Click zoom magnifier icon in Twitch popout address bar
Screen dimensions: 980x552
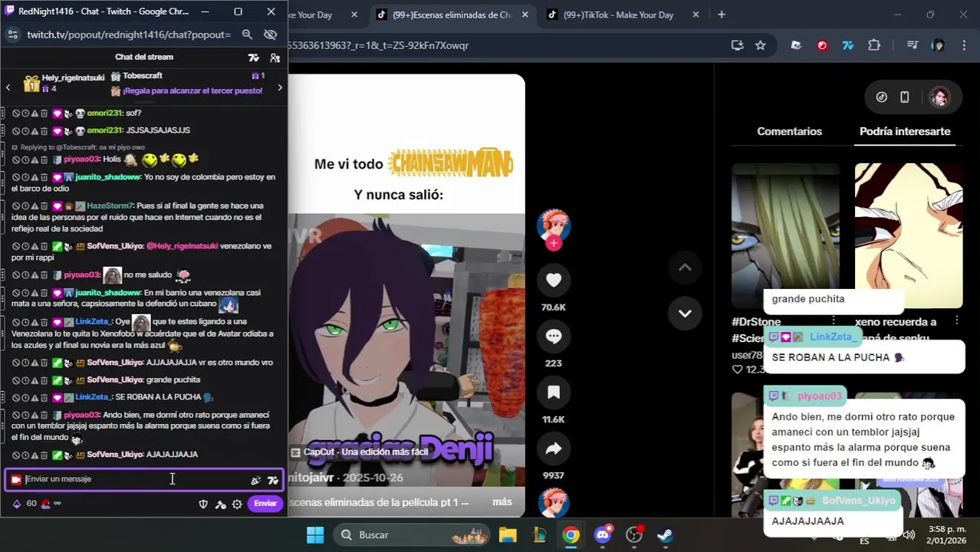(x=247, y=34)
